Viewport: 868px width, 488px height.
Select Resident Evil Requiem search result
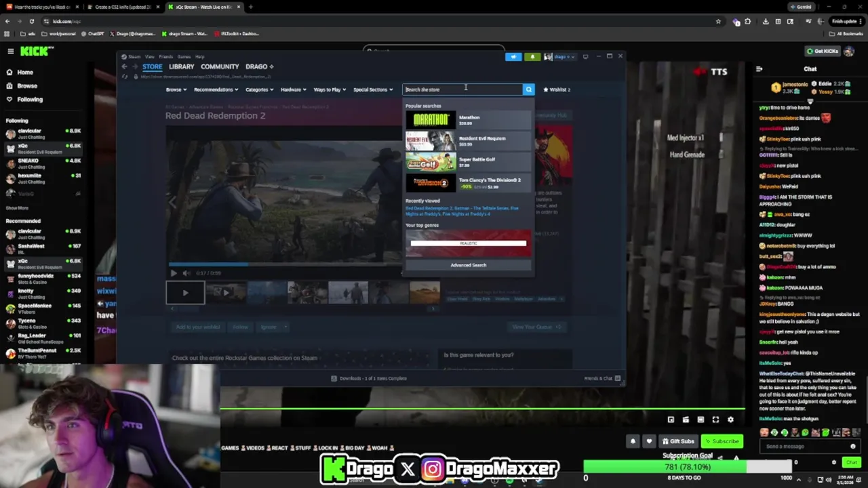pyautogui.click(x=468, y=141)
